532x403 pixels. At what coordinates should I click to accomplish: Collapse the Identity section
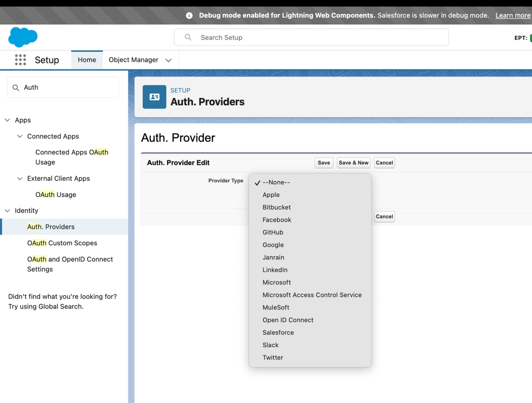coord(7,211)
